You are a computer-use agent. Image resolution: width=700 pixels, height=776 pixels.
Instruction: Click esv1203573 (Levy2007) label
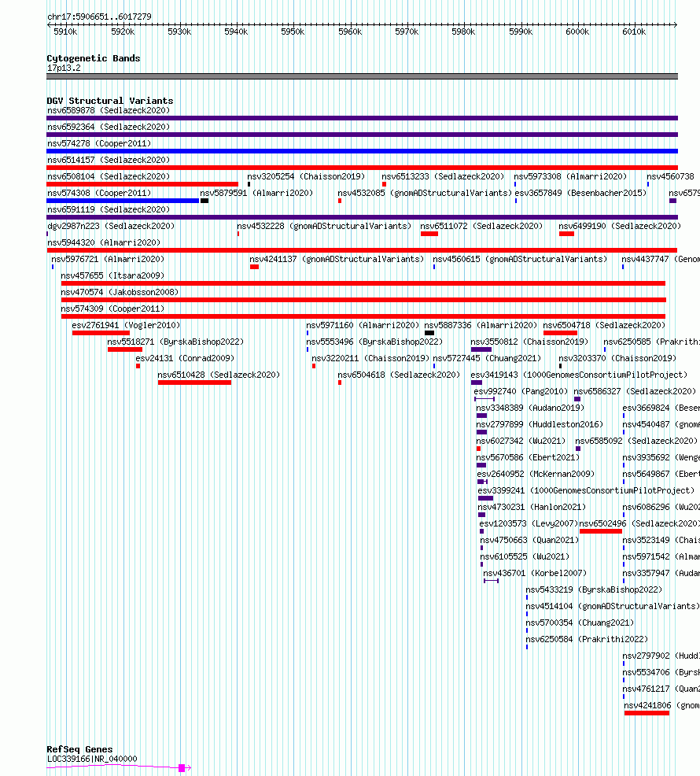point(529,523)
